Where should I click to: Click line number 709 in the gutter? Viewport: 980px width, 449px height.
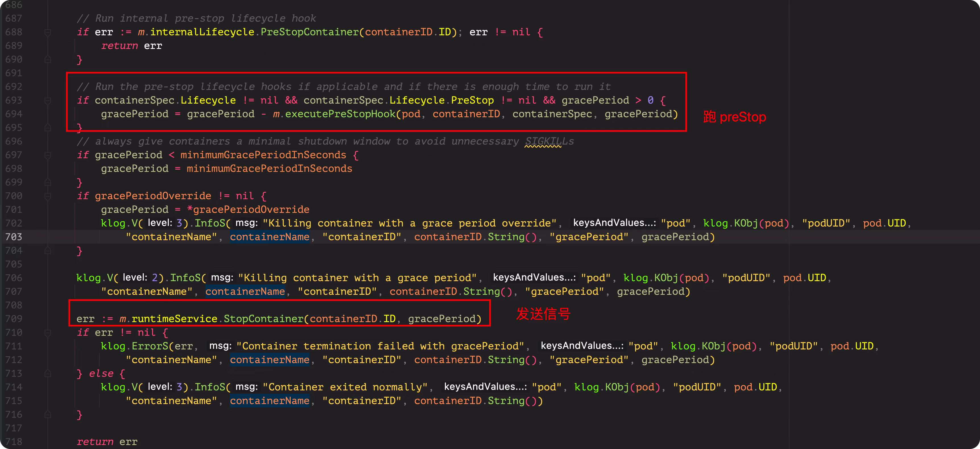[14, 319]
